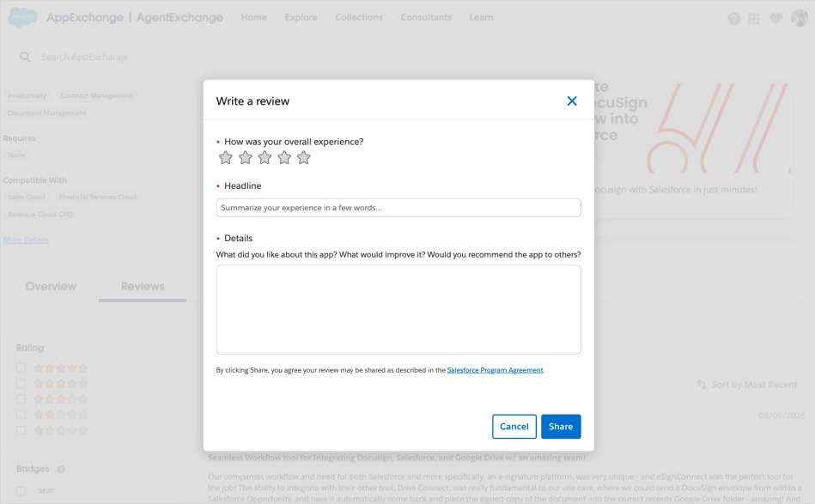Select the Productivity category tag

27,95
